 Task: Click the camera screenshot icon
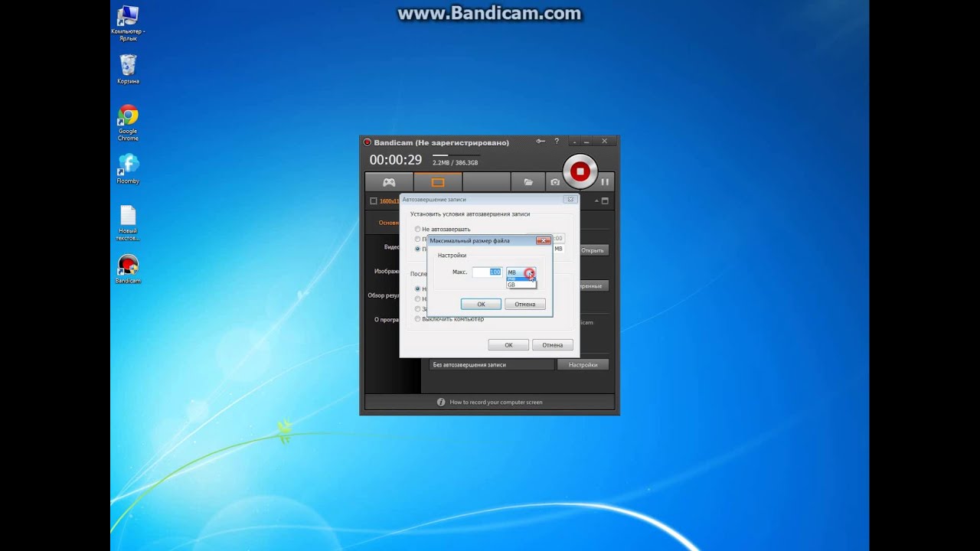coord(555,182)
